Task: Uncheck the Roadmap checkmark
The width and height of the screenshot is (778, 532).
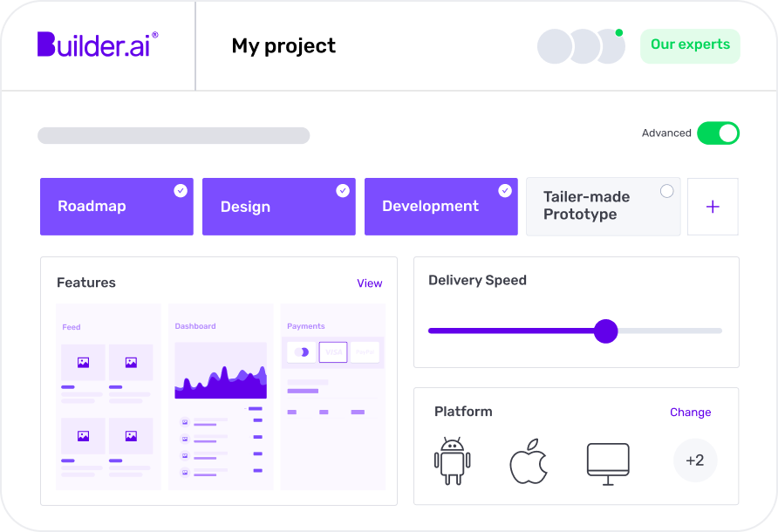Action: (x=181, y=191)
